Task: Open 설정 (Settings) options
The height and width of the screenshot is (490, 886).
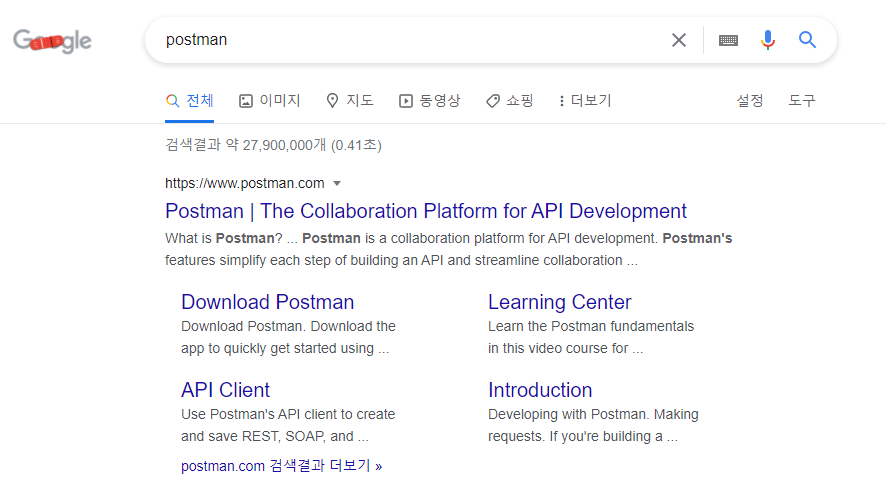Action: (x=750, y=101)
